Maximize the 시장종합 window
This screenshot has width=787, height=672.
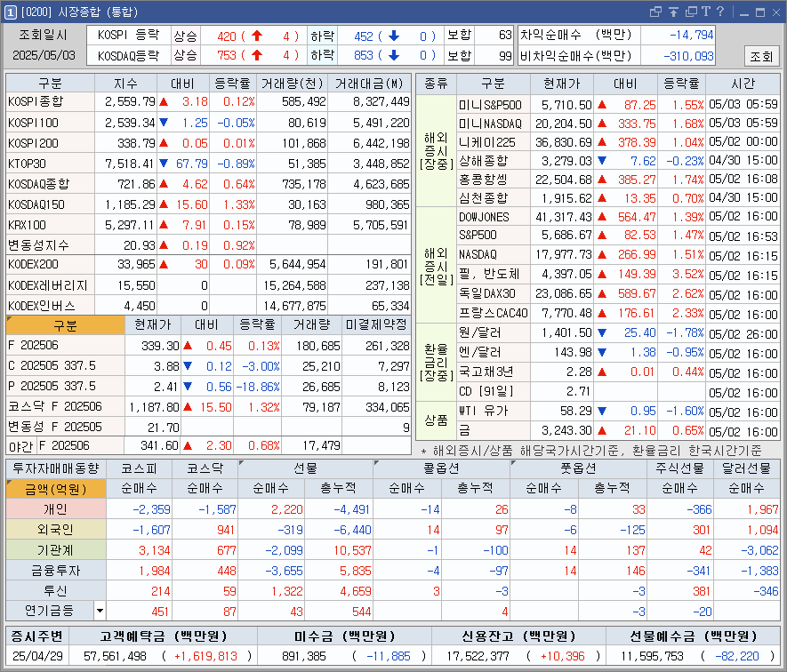coord(760,12)
